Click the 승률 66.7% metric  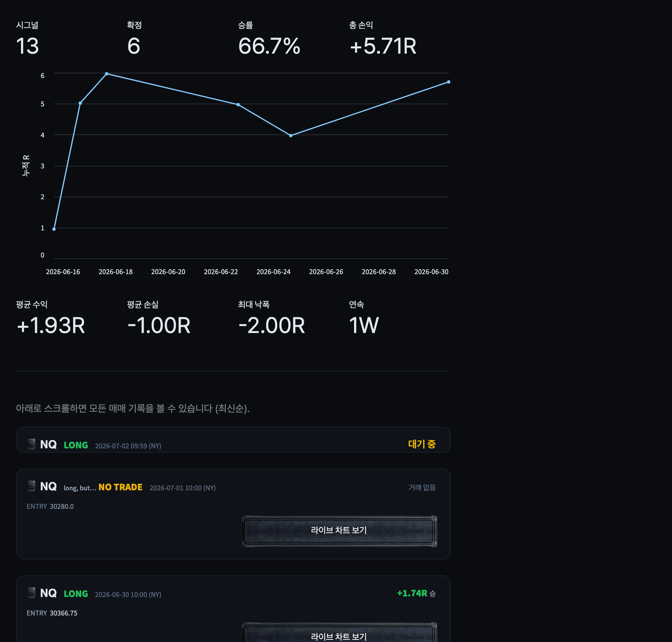click(269, 39)
